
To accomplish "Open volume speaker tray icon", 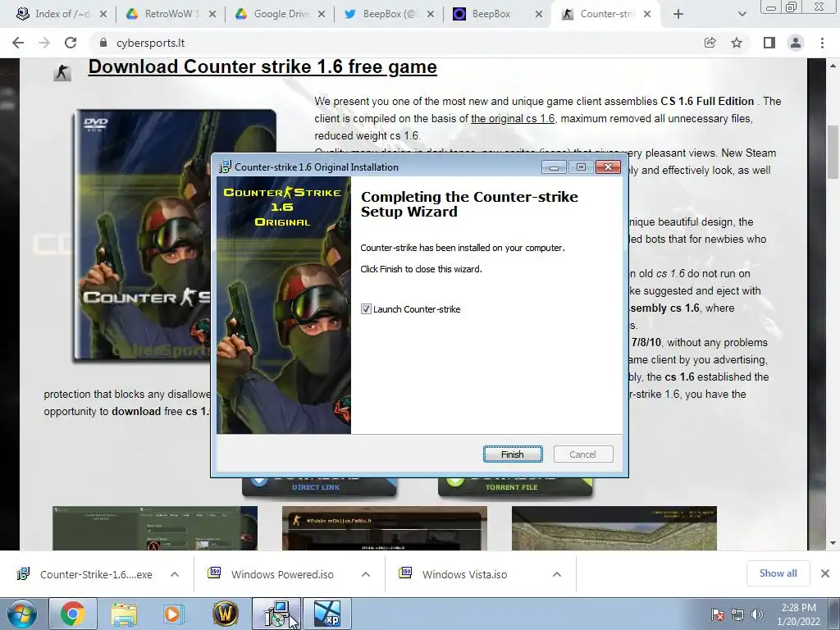I will 757,614.
